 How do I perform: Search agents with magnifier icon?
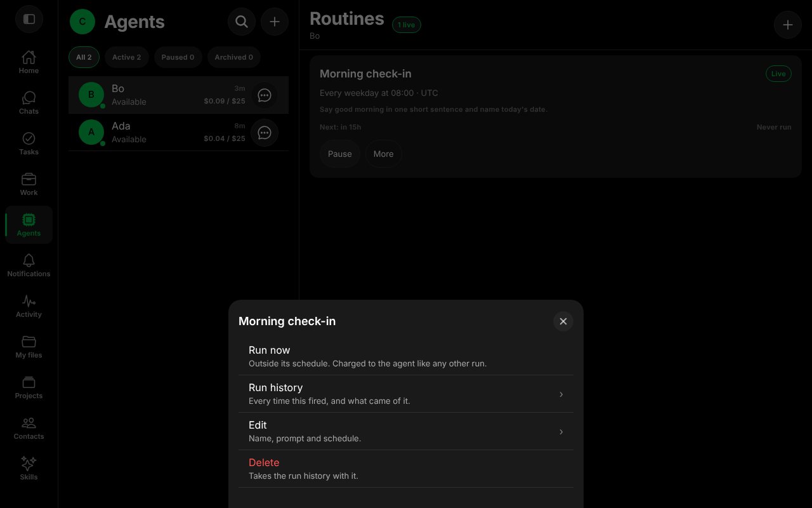tap(242, 22)
